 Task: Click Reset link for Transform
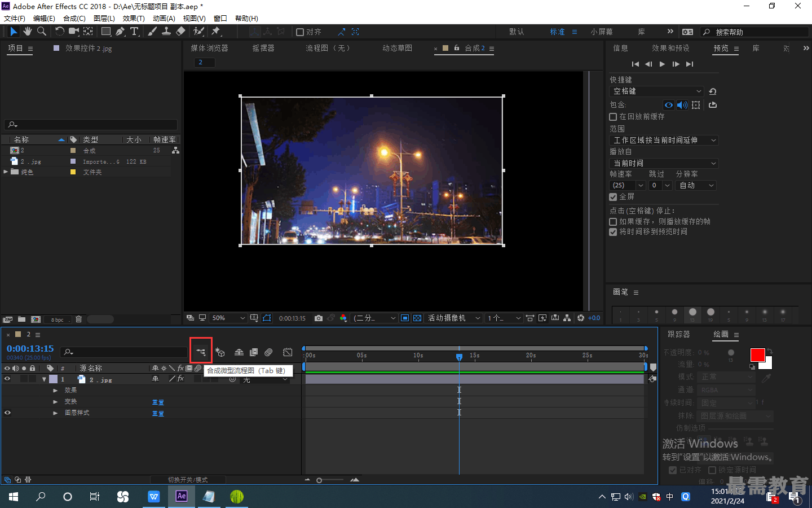(158, 402)
